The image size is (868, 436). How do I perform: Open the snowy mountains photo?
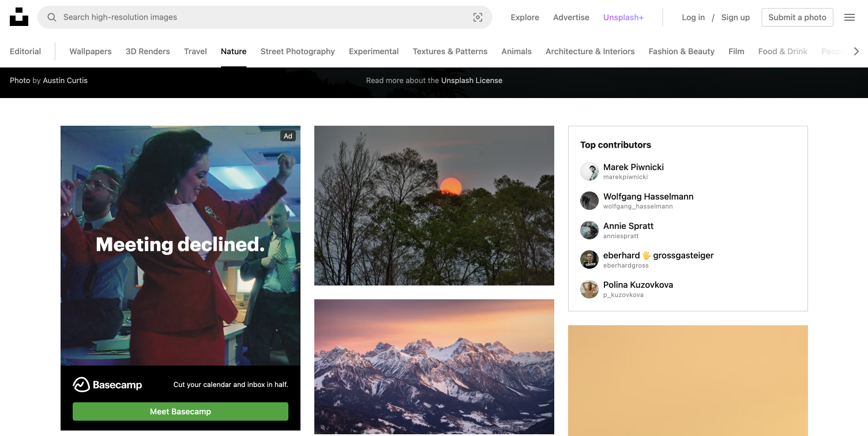[x=434, y=367]
